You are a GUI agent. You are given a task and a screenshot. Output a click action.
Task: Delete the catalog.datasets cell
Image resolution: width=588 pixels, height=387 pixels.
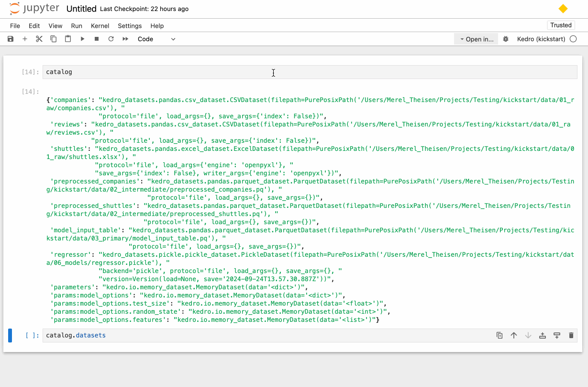(x=571, y=335)
